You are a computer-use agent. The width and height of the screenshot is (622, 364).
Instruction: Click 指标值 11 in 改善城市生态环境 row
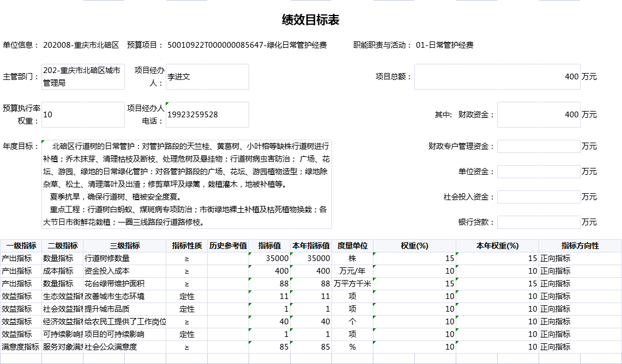click(270, 297)
